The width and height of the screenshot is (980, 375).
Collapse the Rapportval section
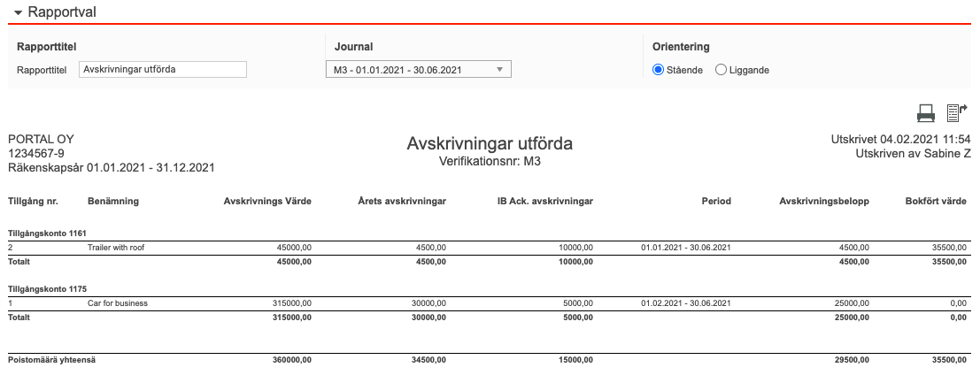pos(18,12)
